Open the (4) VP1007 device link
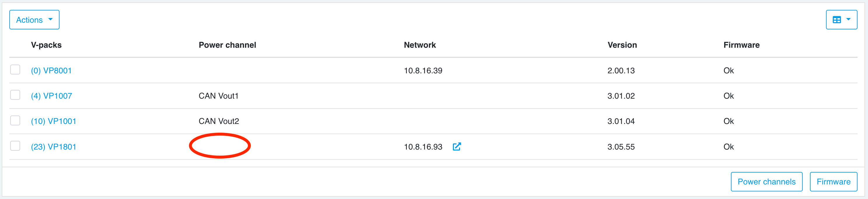 [52, 96]
